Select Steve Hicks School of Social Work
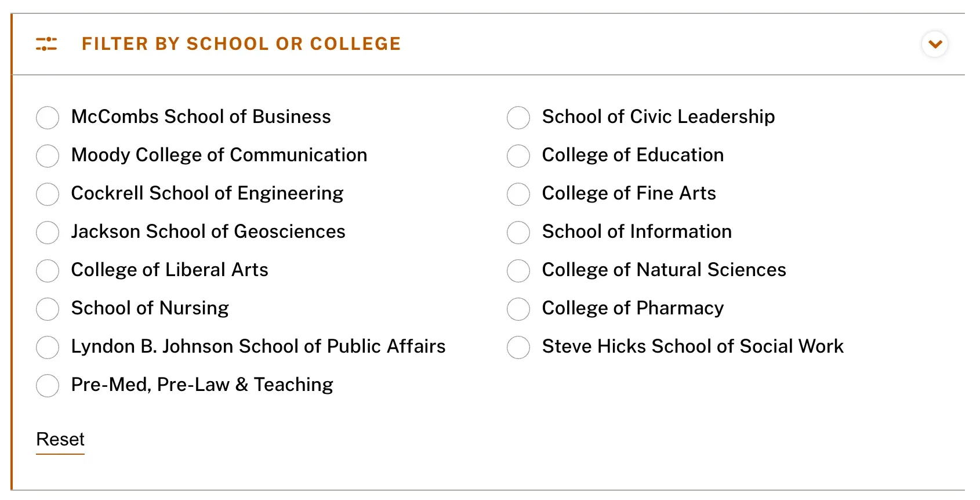Screen dimensions: 980x500 tap(518, 347)
